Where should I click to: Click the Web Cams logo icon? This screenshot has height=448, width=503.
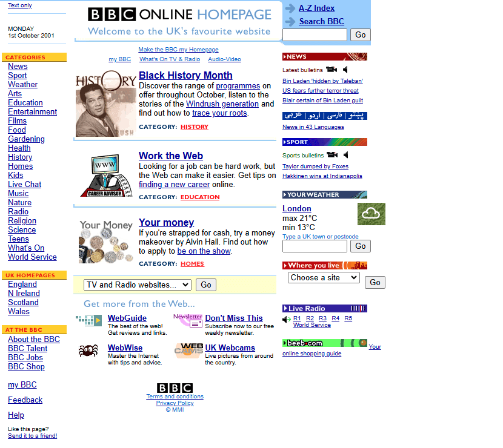click(189, 351)
